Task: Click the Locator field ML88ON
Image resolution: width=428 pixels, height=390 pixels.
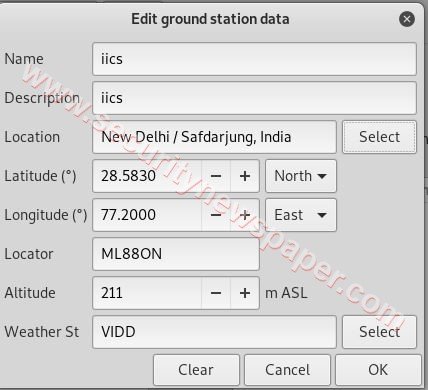Action: [x=176, y=254]
